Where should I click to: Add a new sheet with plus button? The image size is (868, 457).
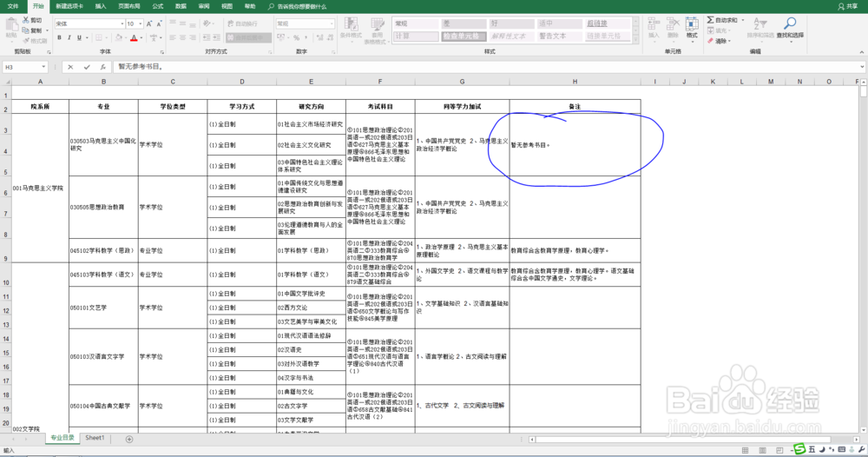129,439
